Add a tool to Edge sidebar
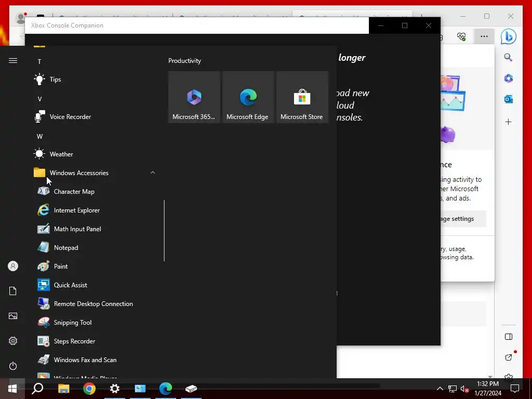Viewport: 532px width, 399px height. pyautogui.click(x=508, y=122)
